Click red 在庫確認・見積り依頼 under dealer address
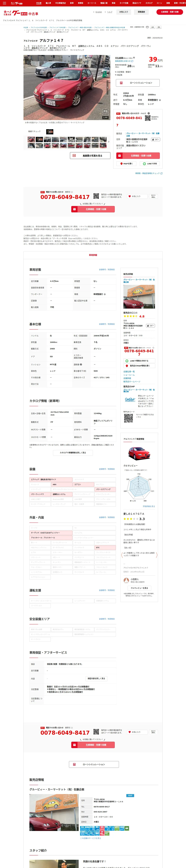This screenshot has width=186, height=868. [138, 156]
